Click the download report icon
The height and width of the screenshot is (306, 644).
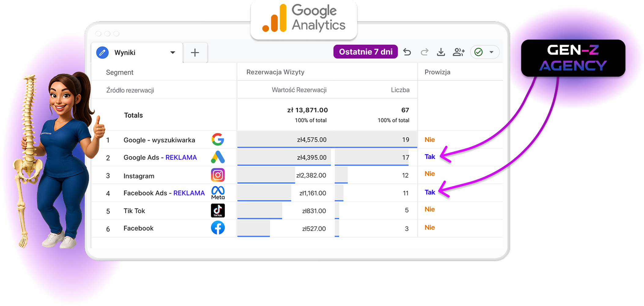pos(441,52)
